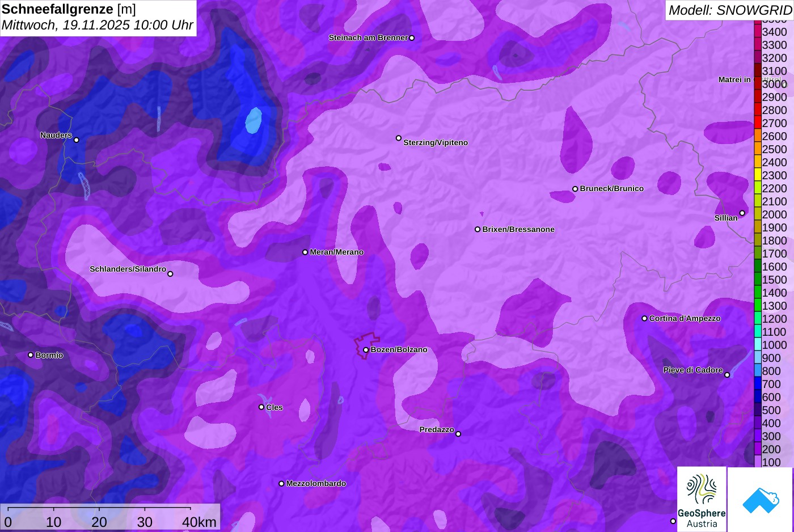Click the "Meran/Merano" city label
Screen dimensions: 794x532
coord(337,252)
